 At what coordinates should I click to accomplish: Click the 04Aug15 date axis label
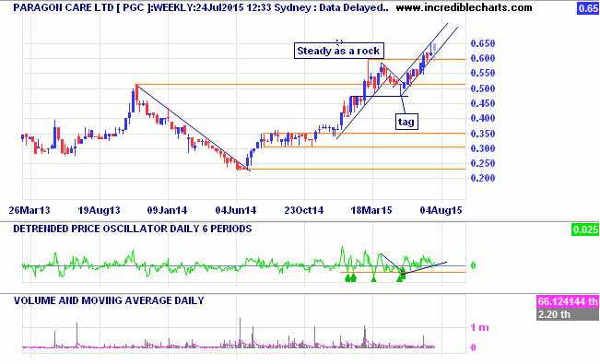pyautogui.click(x=441, y=210)
